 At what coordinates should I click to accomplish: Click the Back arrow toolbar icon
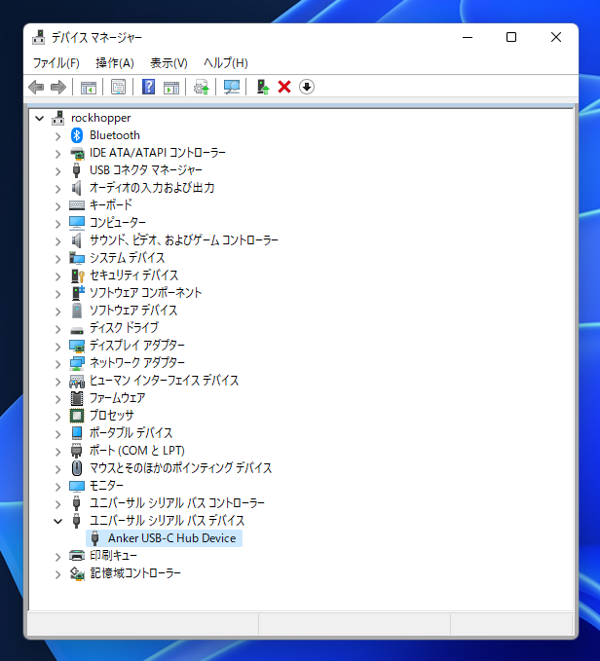[x=36, y=87]
